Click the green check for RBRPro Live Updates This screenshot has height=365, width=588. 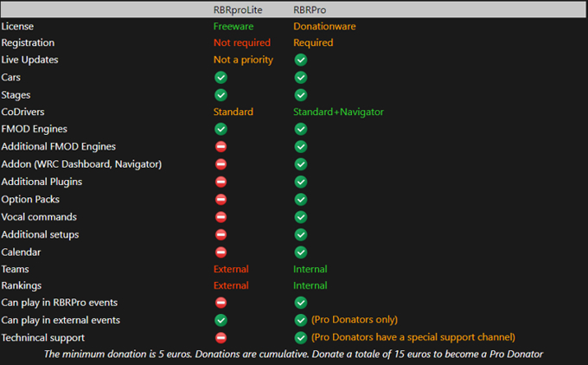point(301,60)
